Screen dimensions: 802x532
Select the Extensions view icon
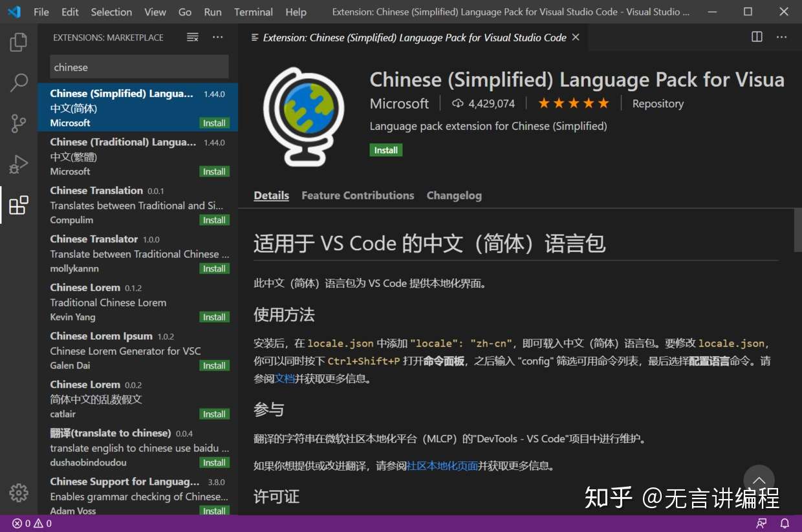pyautogui.click(x=19, y=205)
